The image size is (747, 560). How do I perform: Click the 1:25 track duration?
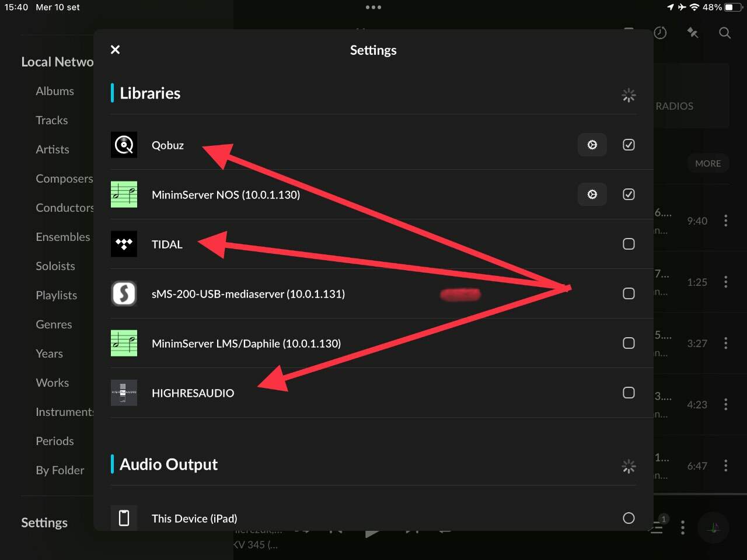pos(697,282)
